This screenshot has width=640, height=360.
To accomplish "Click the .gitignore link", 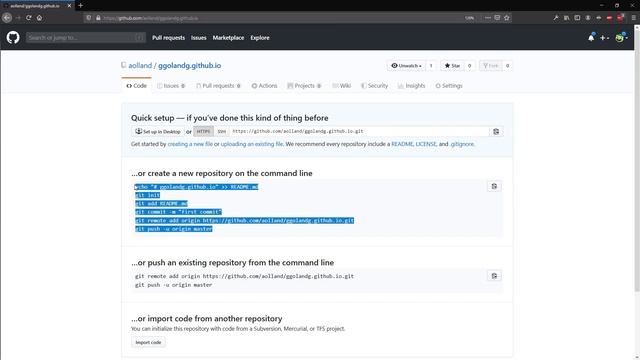I will click(x=462, y=144).
